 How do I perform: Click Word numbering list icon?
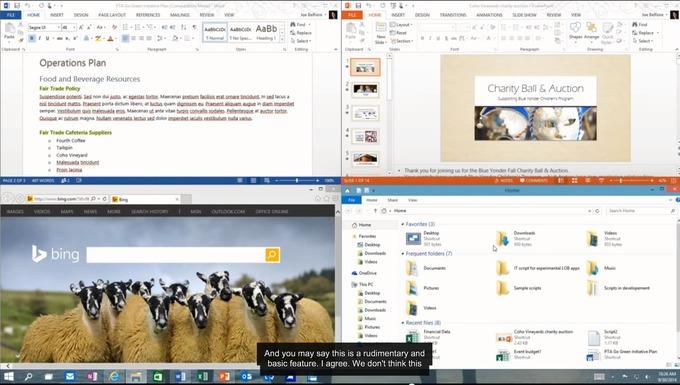(x=137, y=27)
